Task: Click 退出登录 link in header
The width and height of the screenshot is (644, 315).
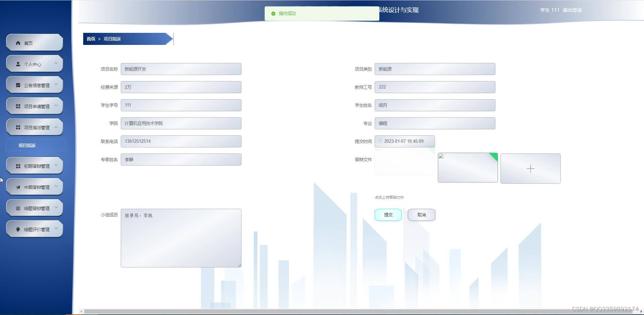Action: click(x=572, y=10)
